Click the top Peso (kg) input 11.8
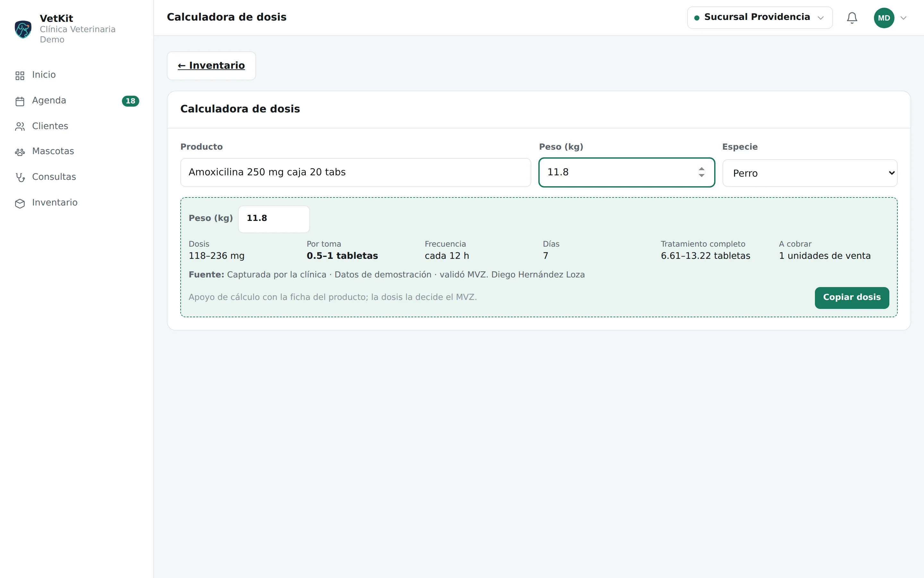Image resolution: width=924 pixels, height=578 pixels. (x=626, y=172)
